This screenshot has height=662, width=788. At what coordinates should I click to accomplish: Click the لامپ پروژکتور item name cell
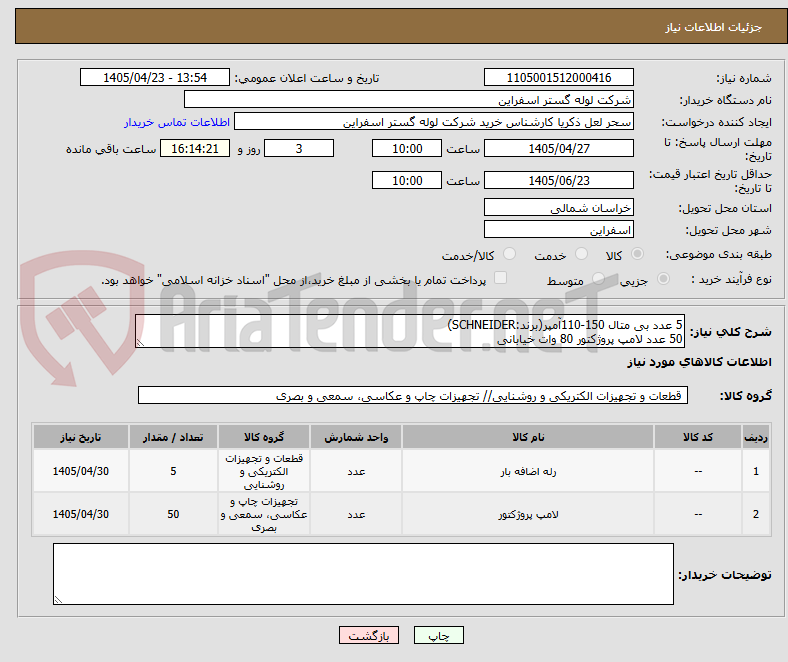pos(528,514)
